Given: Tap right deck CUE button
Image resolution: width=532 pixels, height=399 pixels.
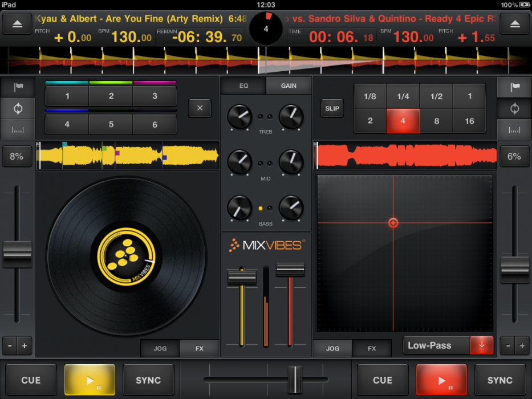Looking at the screenshot, I should coord(383,380).
